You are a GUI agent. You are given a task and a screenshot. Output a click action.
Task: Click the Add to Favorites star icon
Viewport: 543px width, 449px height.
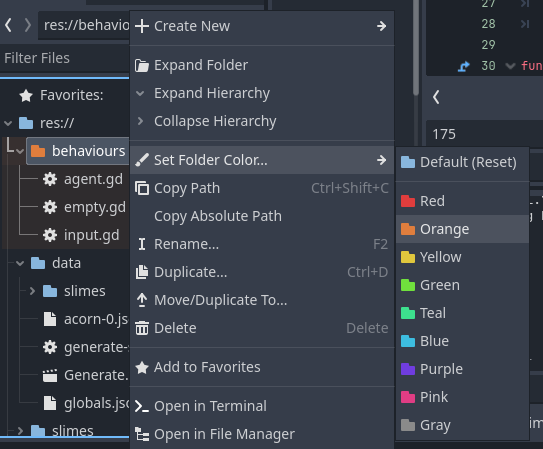click(142, 367)
